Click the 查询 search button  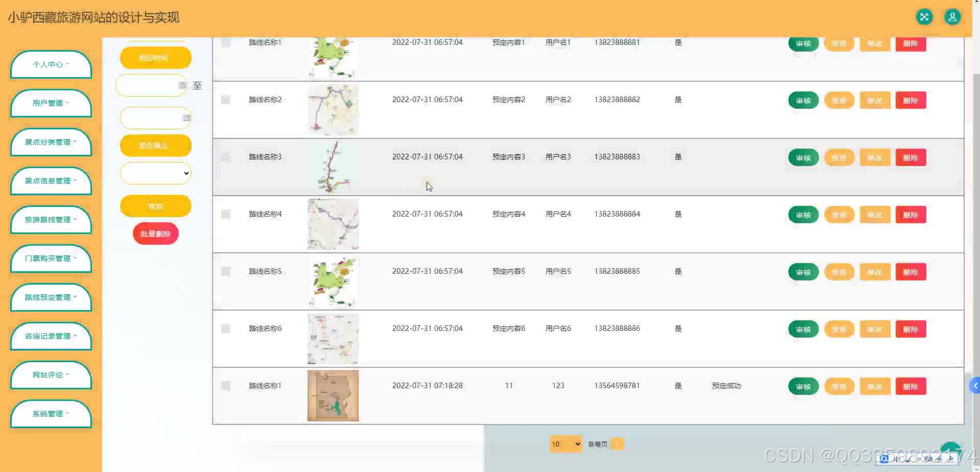(x=156, y=206)
